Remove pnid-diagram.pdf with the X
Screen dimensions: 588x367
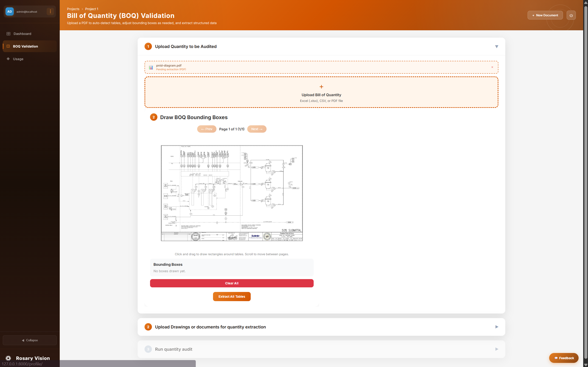tap(492, 67)
